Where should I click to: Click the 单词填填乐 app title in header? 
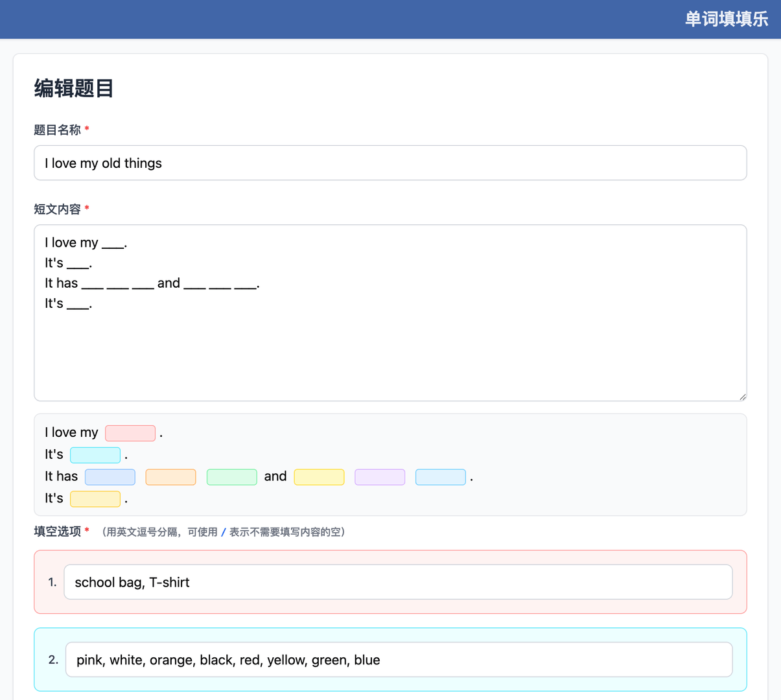pyautogui.click(x=726, y=19)
